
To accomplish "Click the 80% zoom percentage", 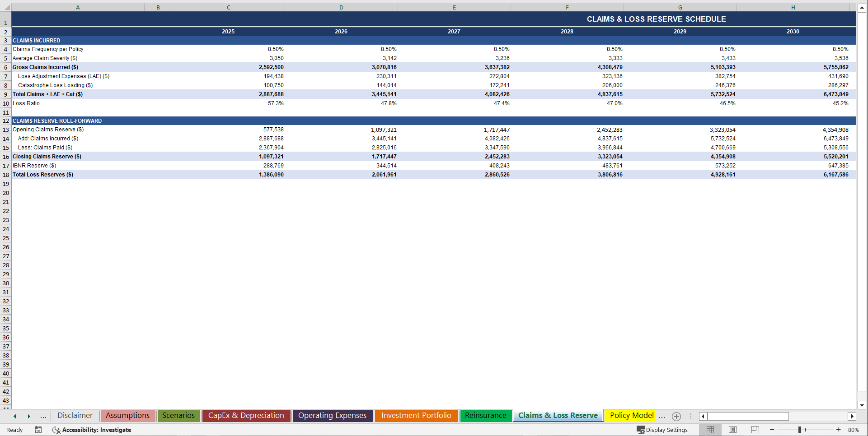I will point(854,430).
